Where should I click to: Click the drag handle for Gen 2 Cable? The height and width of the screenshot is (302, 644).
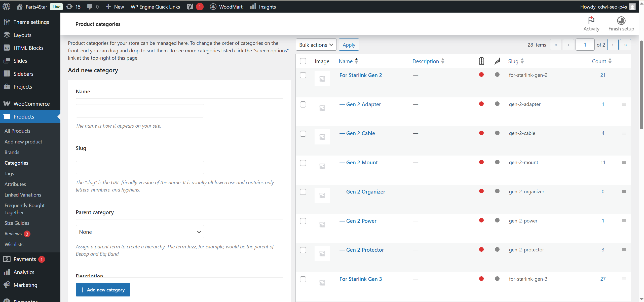point(624,133)
